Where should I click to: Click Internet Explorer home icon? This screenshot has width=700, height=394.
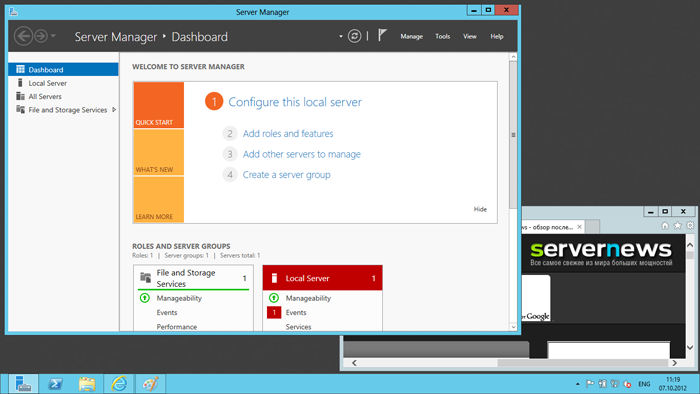(665, 226)
